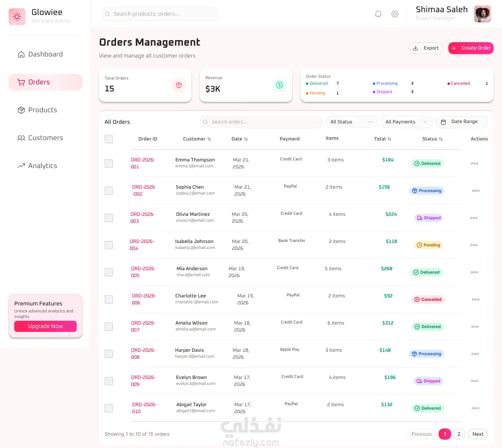The width and height of the screenshot is (502, 448).
Task: Expand the All Payments dropdown
Action: pos(406,122)
